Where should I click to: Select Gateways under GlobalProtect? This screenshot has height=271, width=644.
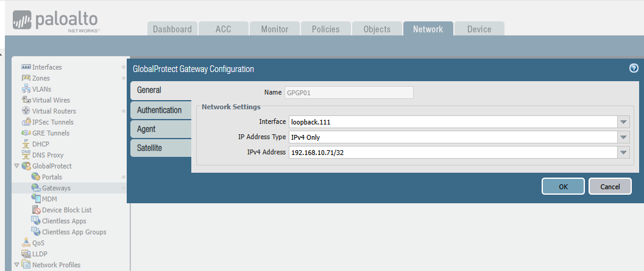point(56,188)
